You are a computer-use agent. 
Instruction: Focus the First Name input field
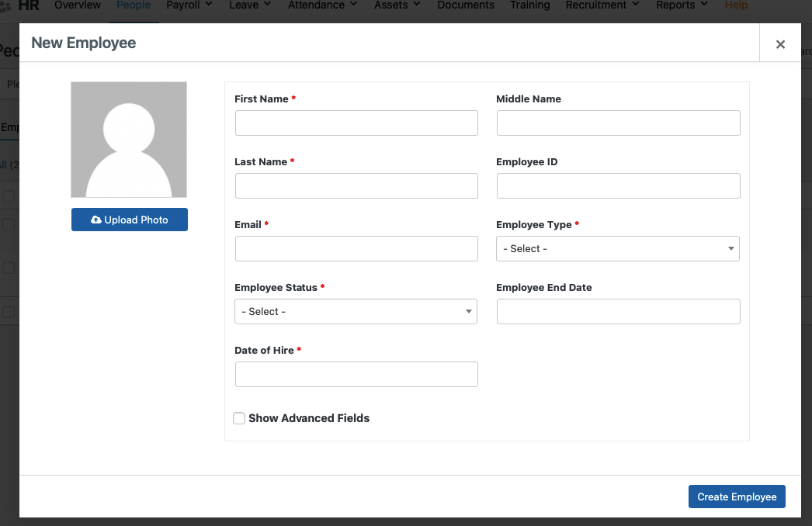coord(356,123)
